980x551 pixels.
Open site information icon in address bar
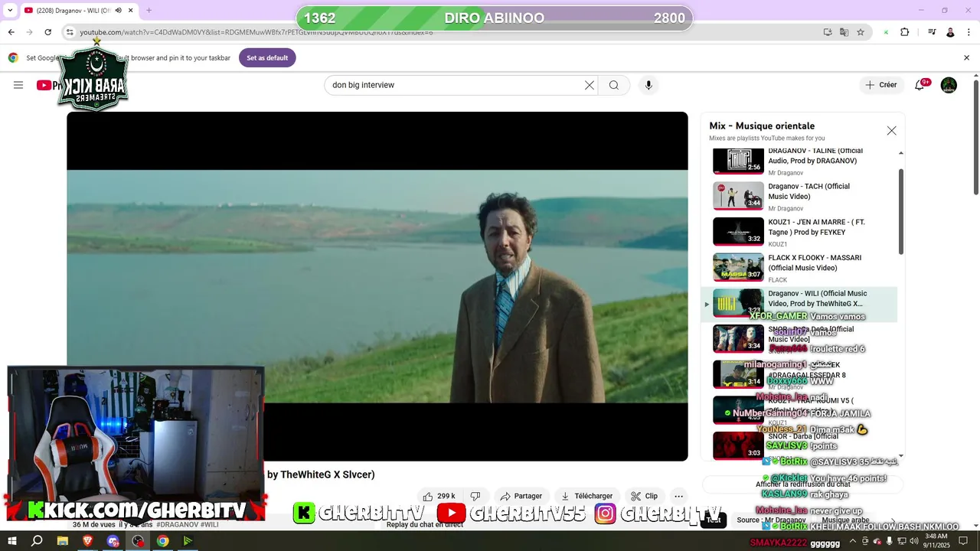click(x=70, y=32)
